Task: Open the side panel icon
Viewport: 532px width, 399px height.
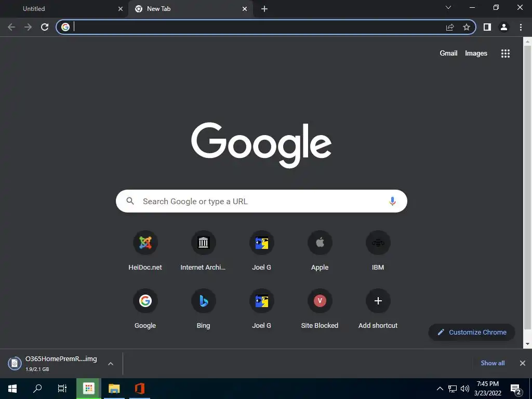Action: pyautogui.click(x=487, y=27)
